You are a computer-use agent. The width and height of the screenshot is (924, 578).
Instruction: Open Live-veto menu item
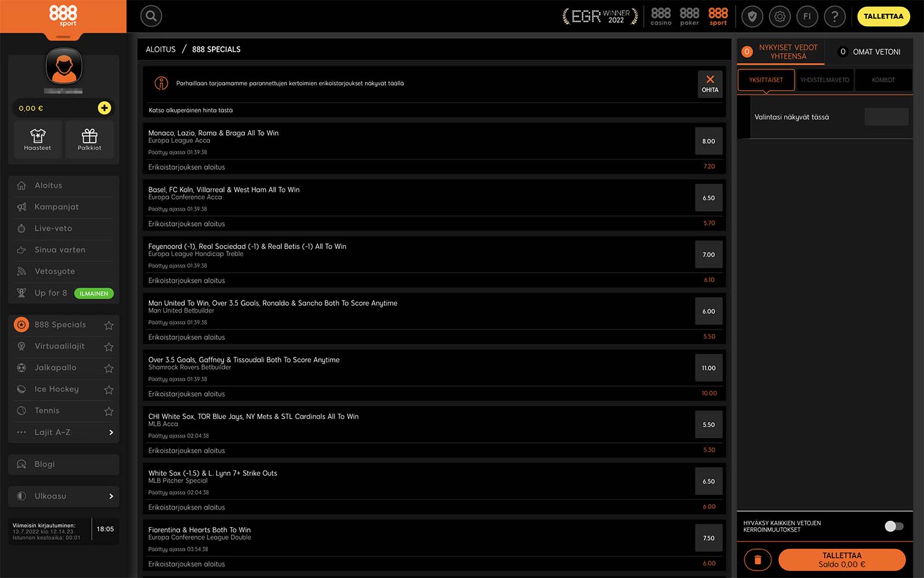[x=64, y=228]
